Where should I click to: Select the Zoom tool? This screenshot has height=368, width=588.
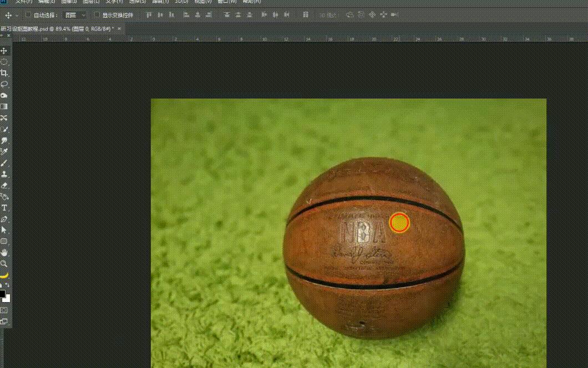pos(4,264)
